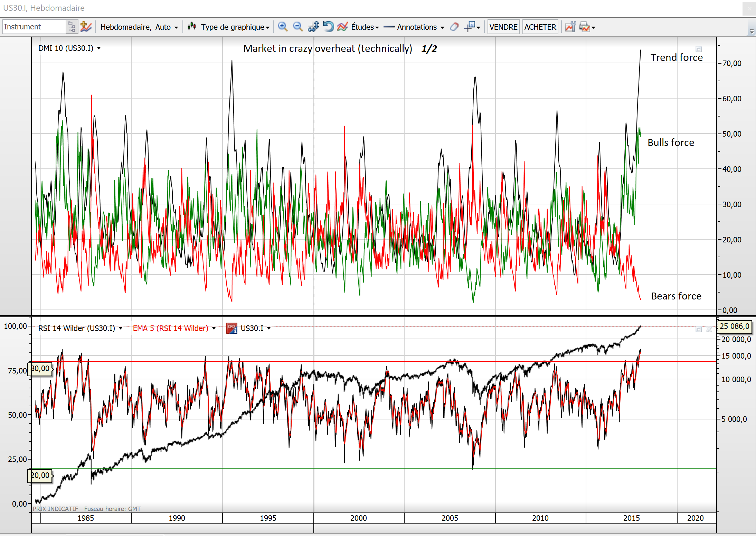Click the zoom out magnifier icon
The image size is (756, 536).
[297, 27]
